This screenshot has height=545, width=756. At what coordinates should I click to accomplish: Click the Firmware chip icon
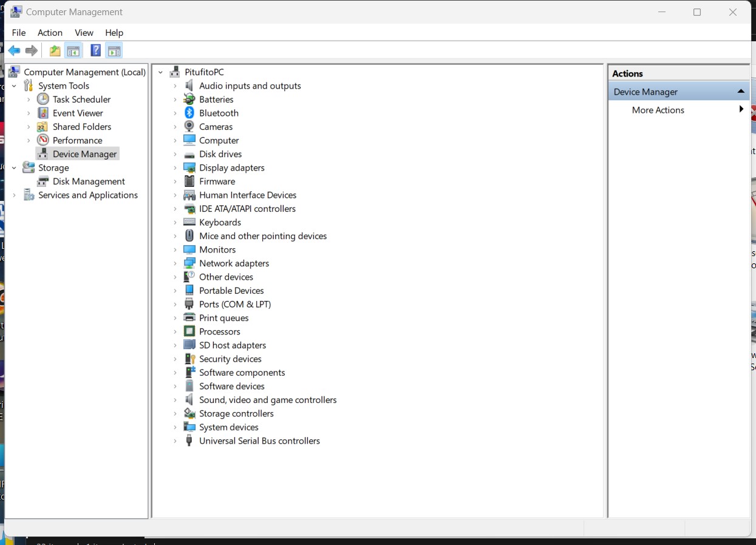coord(189,181)
